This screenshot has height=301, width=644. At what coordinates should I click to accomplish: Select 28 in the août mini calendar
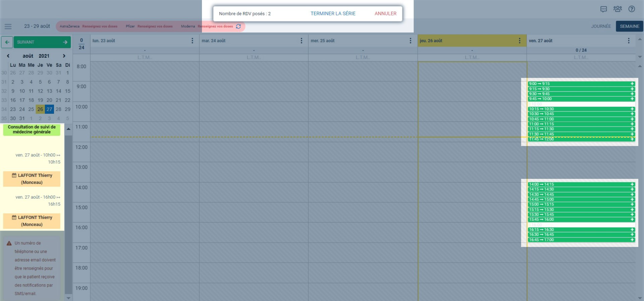tap(58, 109)
